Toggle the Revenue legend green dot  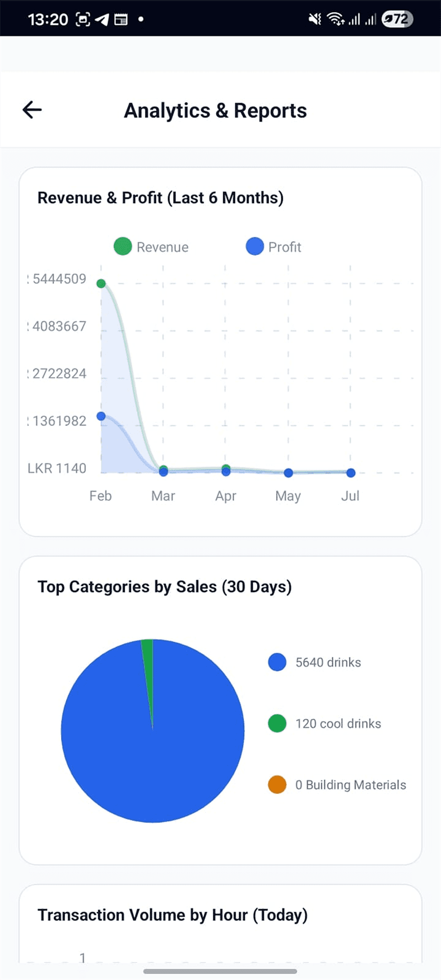pos(122,247)
